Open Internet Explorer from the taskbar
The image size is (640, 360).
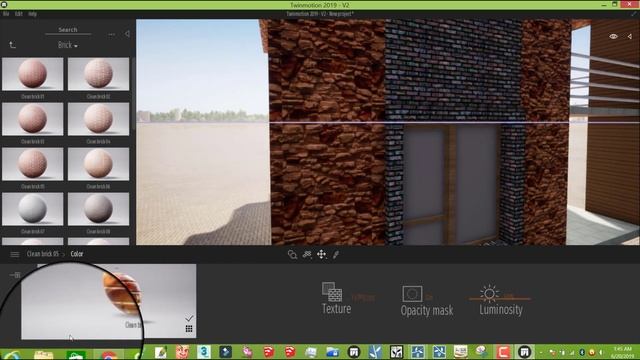pos(11,353)
